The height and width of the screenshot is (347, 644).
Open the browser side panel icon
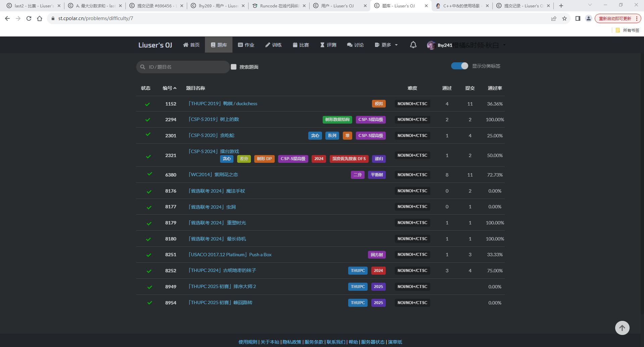pos(578,18)
